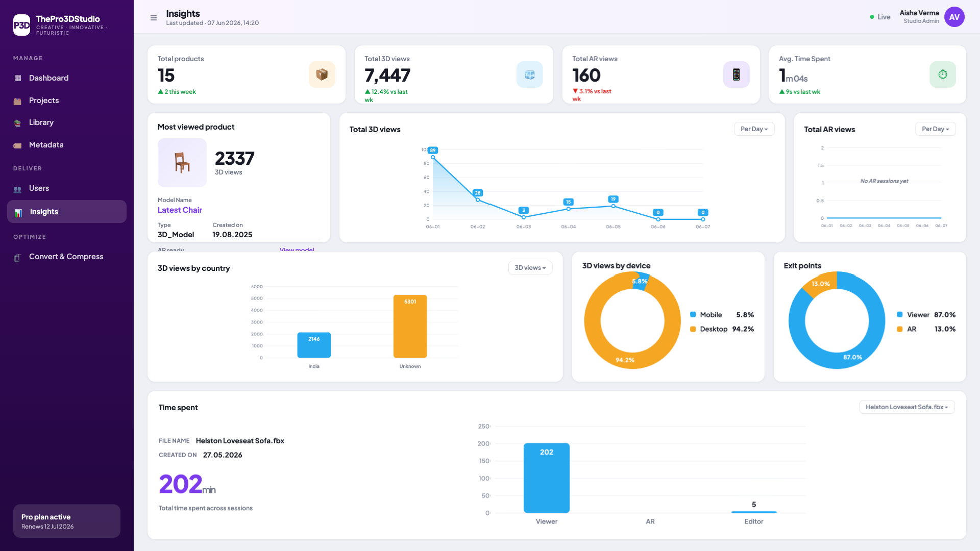This screenshot has height=551, width=980.
Task: Click the Library books icon
Action: click(x=17, y=123)
